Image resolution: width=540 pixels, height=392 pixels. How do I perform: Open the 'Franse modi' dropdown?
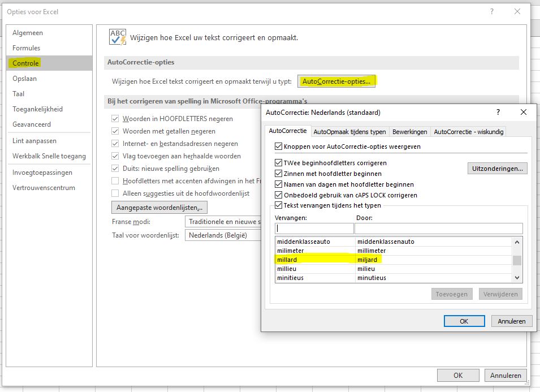(x=223, y=222)
